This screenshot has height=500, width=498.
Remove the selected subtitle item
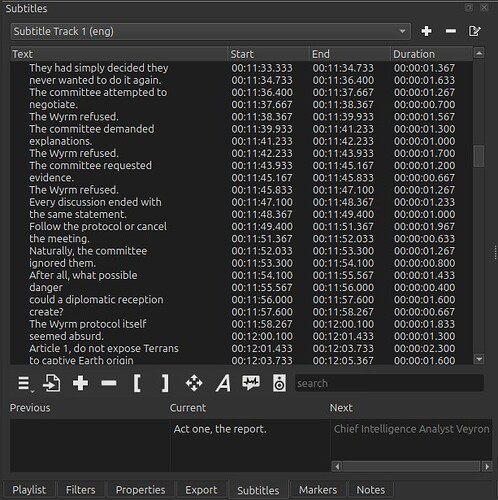[x=109, y=383]
